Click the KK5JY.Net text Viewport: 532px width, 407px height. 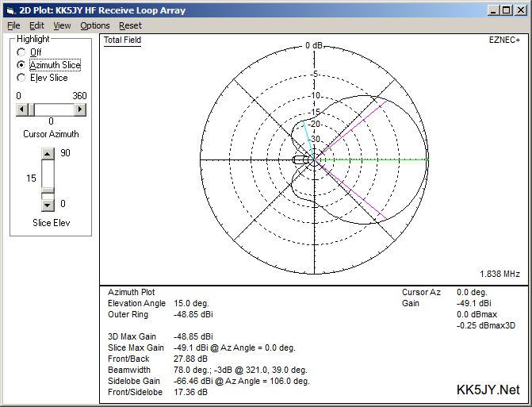488,390
